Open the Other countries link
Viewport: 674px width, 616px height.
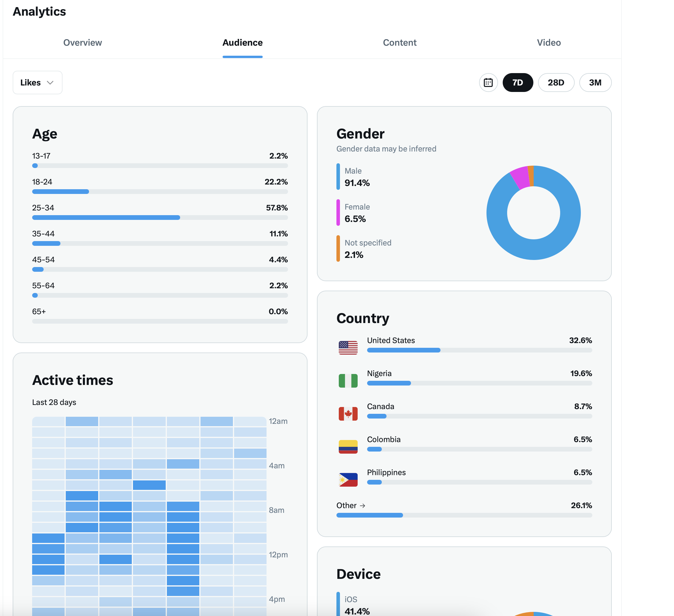tap(351, 505)
